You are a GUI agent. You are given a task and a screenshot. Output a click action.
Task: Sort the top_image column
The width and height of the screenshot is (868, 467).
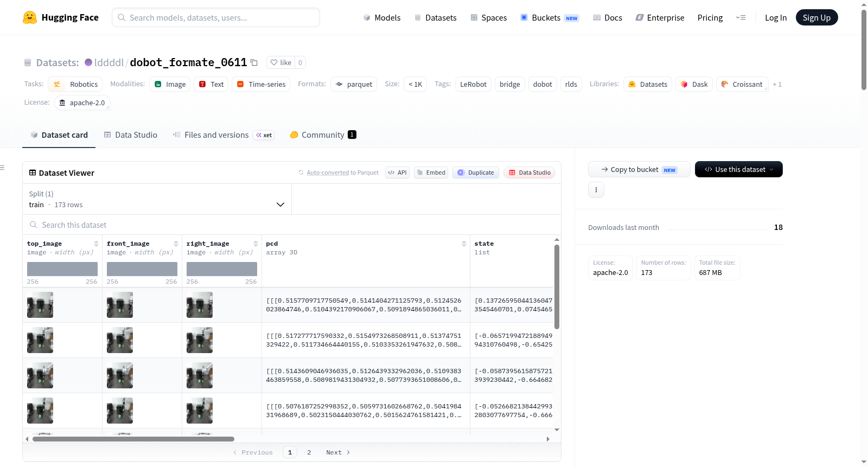pyautogui.click(x=96, y=244)
